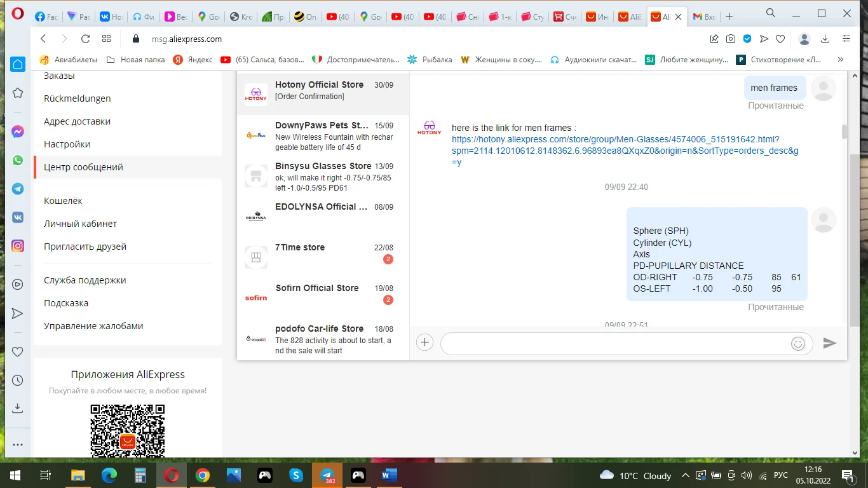Open bookmarks star in the Opera sidebar
The height and width of the screenshot is (488, 868).
[18, 93]
